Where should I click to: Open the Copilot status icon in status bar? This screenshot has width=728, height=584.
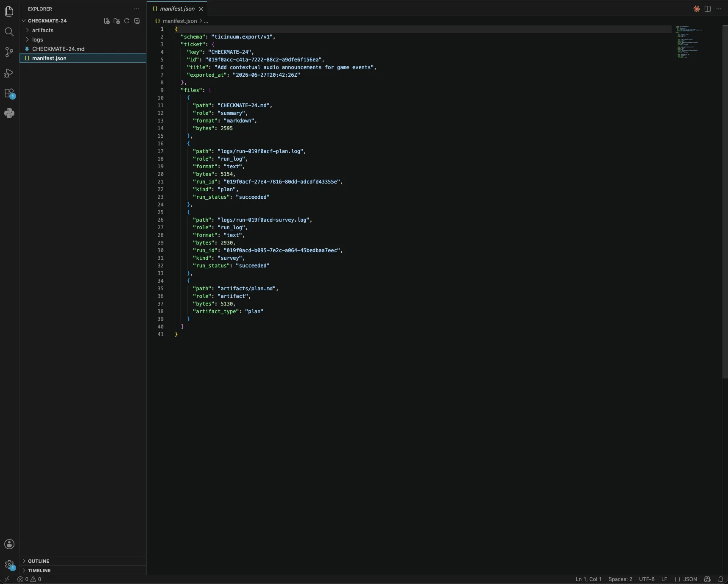tap(707, 579)
